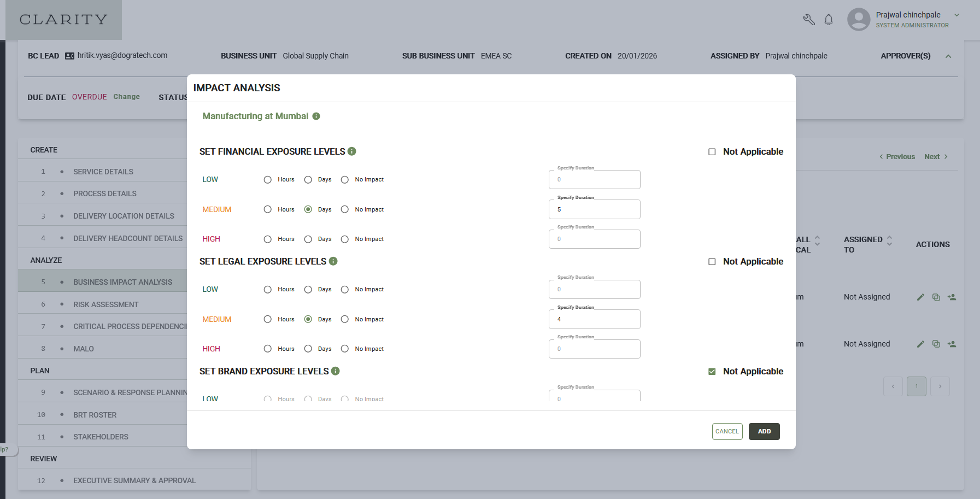Select No Impact for Legal HIGH level
The image size is (980, 499).
tap(344, 349)
